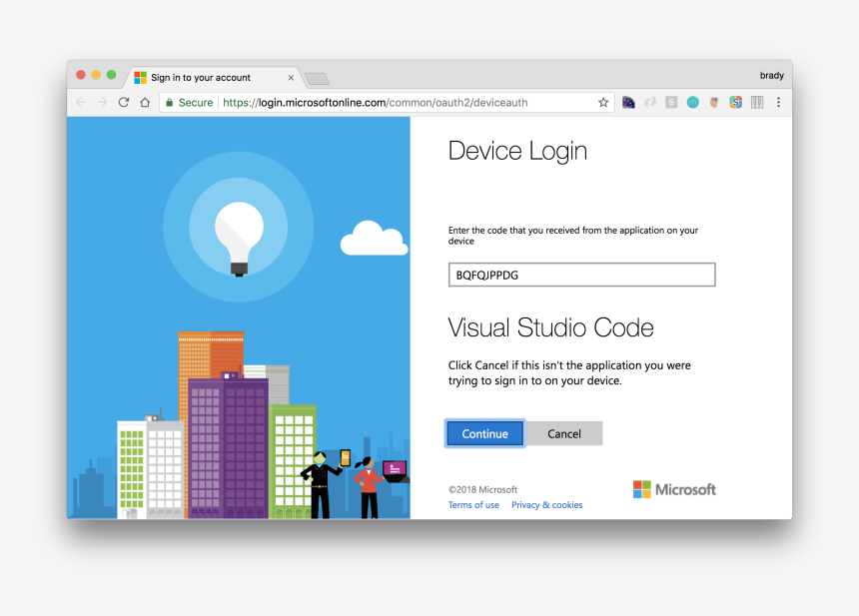Screen dimensions: 859x616
Task: Click the teal circular 'm' extension icon
Action: point(692,102)
